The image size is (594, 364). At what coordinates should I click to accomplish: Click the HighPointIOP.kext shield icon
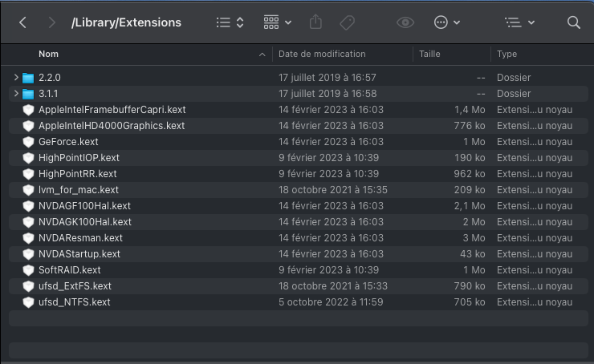[x=28, y=158]
